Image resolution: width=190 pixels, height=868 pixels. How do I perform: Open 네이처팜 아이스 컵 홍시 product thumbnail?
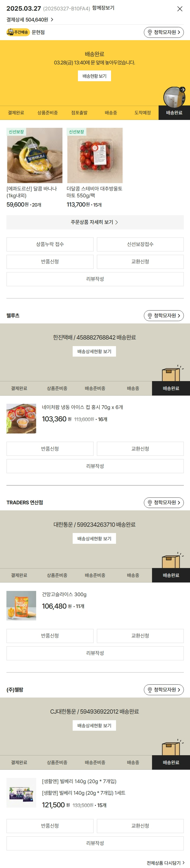point(21,419)
